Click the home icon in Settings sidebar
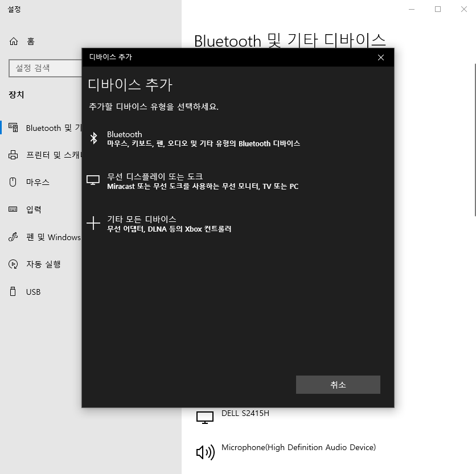 tap(14, 41)
